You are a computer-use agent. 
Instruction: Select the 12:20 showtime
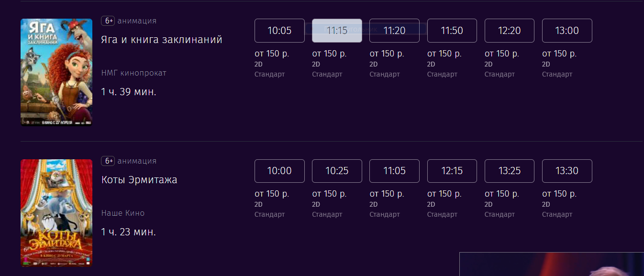click(510, 31)
